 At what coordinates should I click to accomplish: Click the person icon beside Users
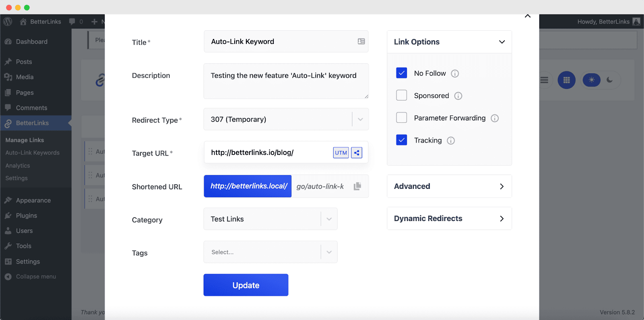(x=8, y=231)
